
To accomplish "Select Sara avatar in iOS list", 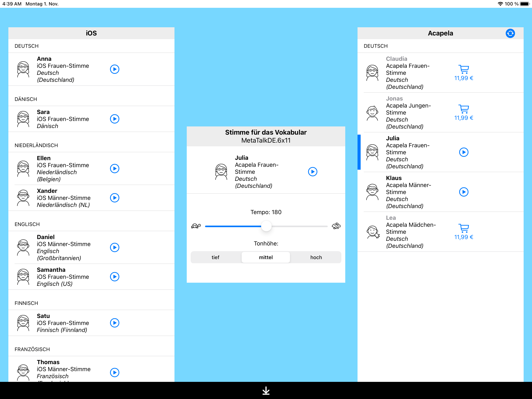I will (x=23, y=119).
